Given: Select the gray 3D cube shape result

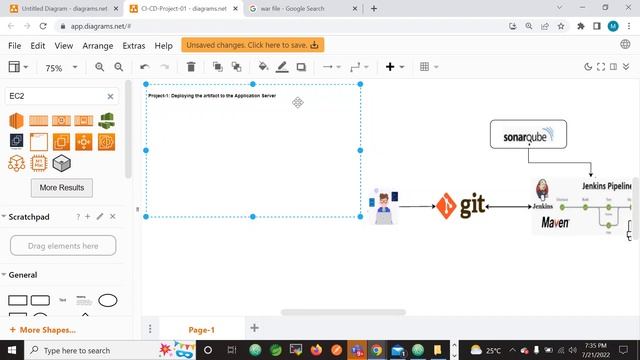Looking at the screenshot, I should (x=62, y=163).
